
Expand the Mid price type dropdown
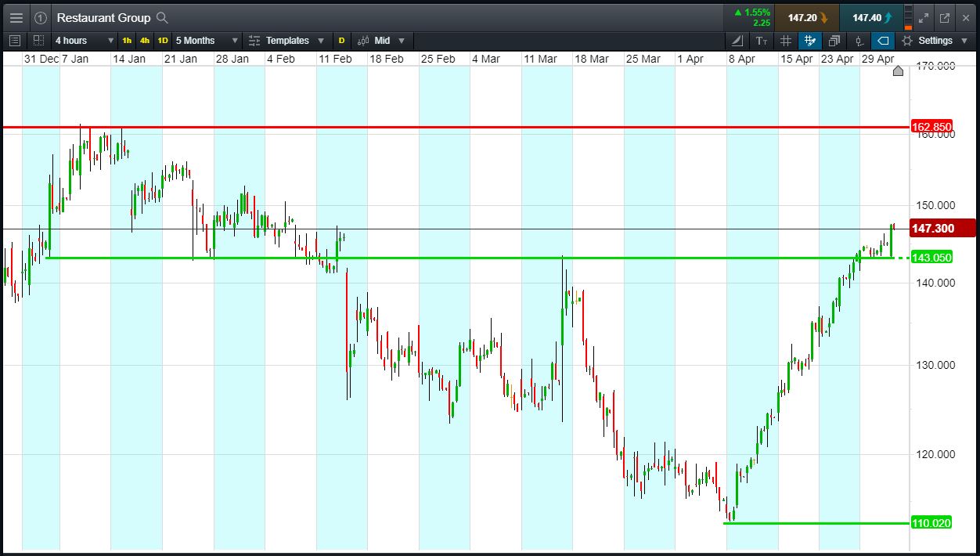(402, 41)
